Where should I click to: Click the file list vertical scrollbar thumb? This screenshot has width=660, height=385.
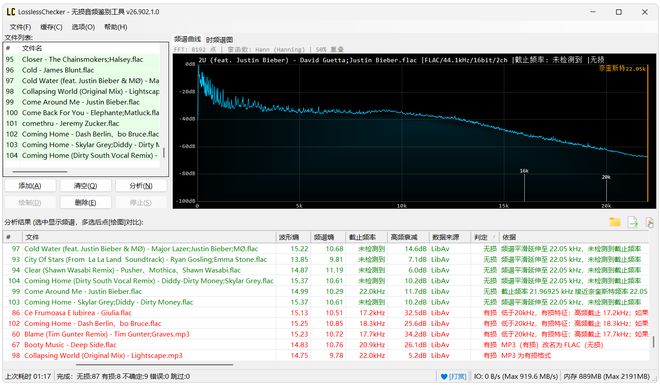(164, 153)
